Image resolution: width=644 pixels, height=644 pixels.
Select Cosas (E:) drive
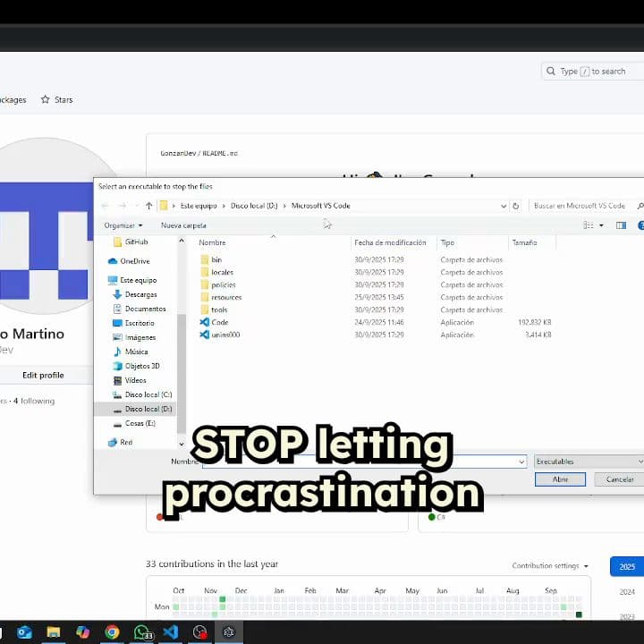[134, 423]
